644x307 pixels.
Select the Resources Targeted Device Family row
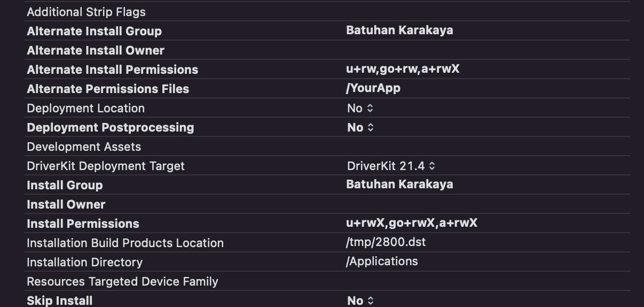tap(122, 281)
